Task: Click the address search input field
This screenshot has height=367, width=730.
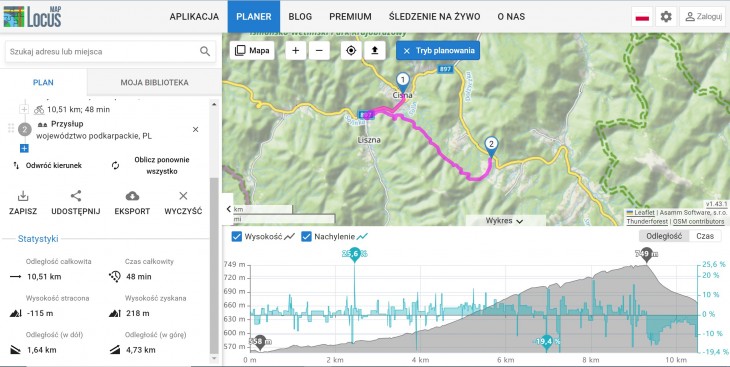Action: tap(102, 51)
